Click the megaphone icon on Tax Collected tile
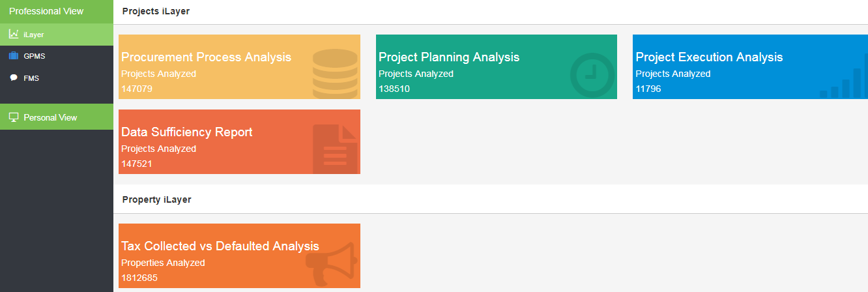 330,262
